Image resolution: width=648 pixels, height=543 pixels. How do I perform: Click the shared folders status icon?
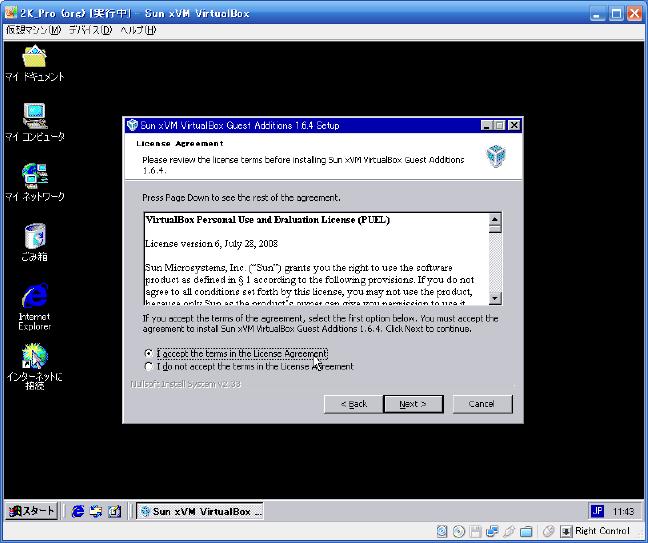[526, 531]
